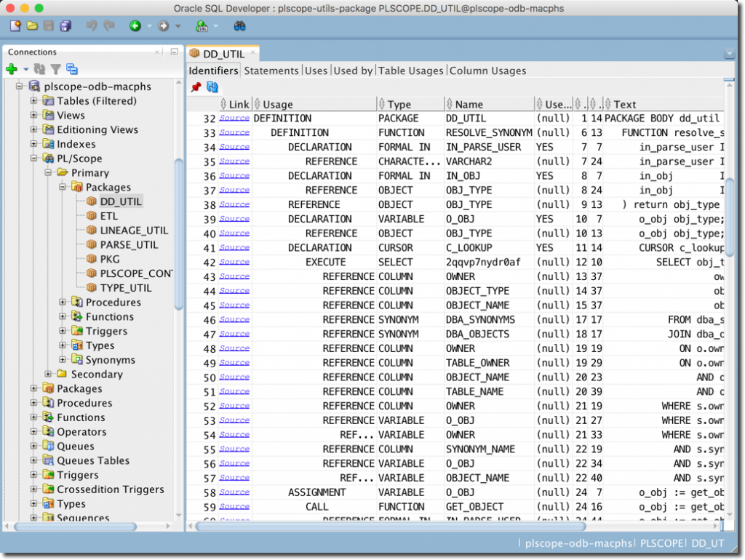
Task: Open the dropdown next to Back arrow
Action: (x=149, y=26)
